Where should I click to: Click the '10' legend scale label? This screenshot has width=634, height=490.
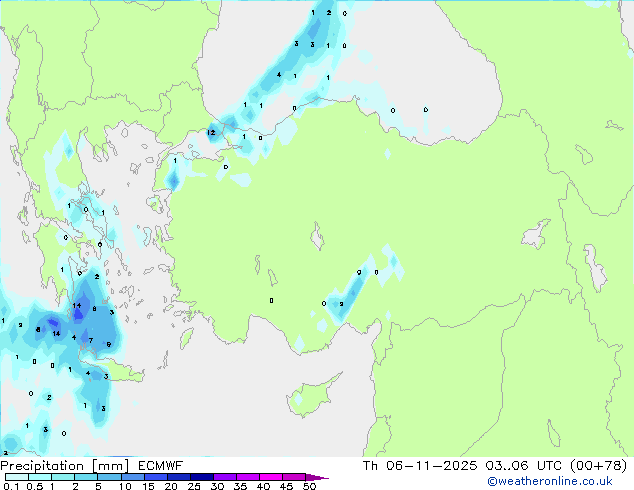[125, 486]
